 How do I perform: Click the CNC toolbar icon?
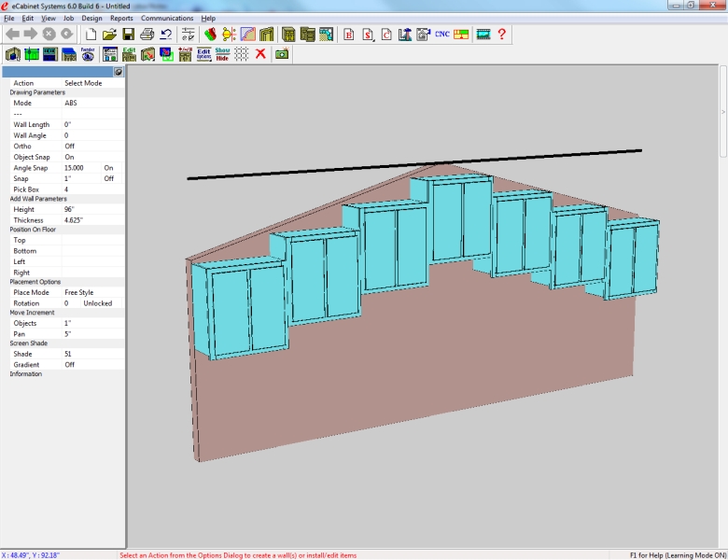pos(443,35)
